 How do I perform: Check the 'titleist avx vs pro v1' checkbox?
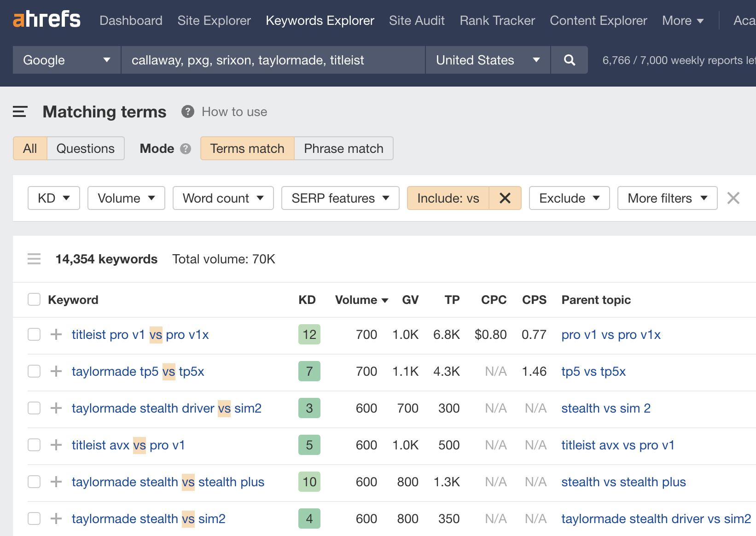[34, 445]
